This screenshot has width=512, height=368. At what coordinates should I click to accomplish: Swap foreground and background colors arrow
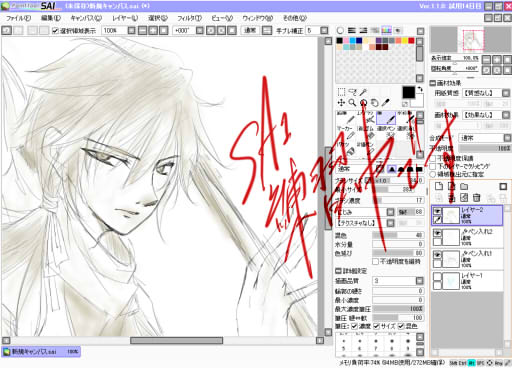click(x=421, y=89)
